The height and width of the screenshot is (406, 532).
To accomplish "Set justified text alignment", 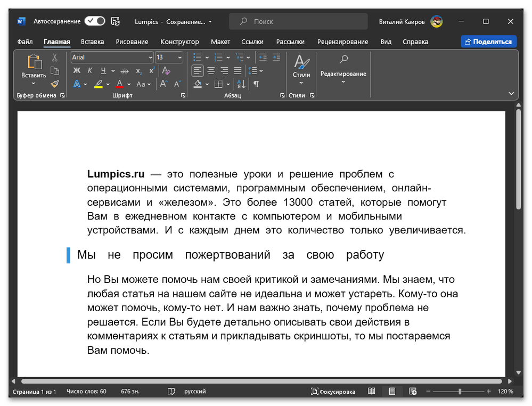I will tap(238, 71).
